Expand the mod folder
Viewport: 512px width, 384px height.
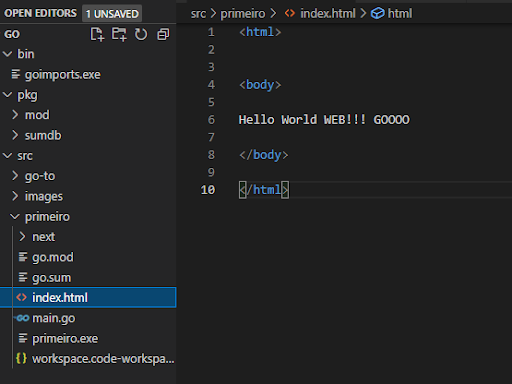pyautogui.click(x=15, y=115)
